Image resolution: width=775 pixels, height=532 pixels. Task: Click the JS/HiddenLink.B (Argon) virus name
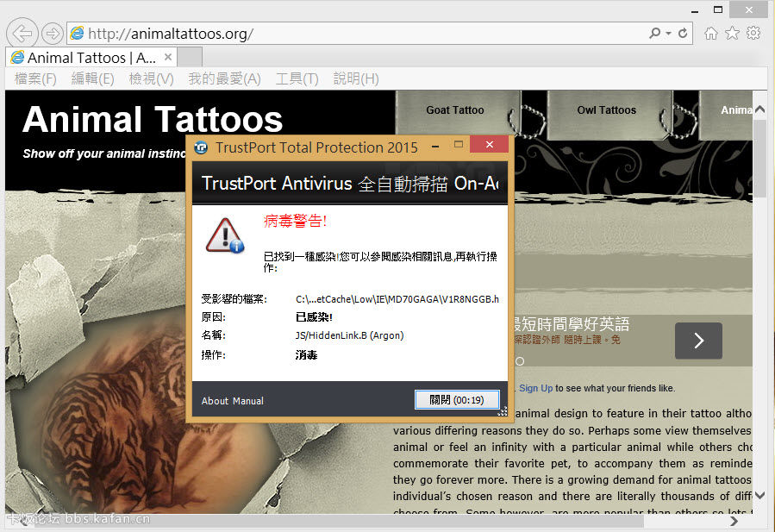click(x=349, y=335)
